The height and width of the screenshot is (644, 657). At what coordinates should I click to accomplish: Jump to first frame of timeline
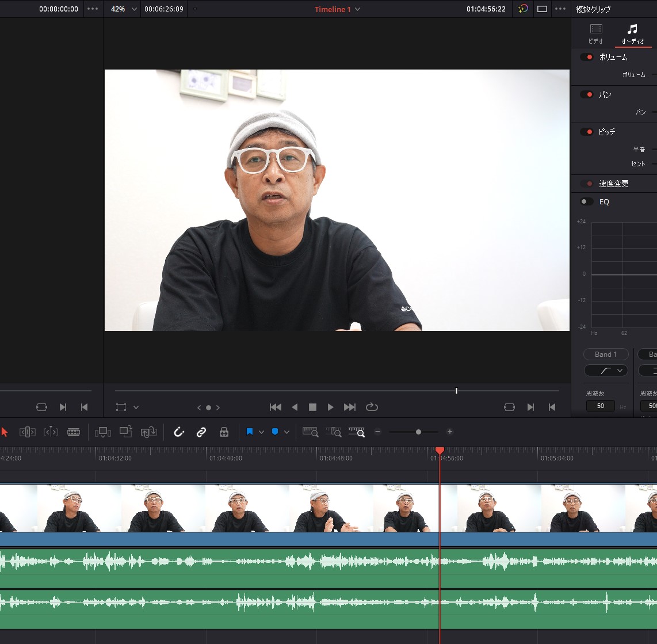[276, 407]
